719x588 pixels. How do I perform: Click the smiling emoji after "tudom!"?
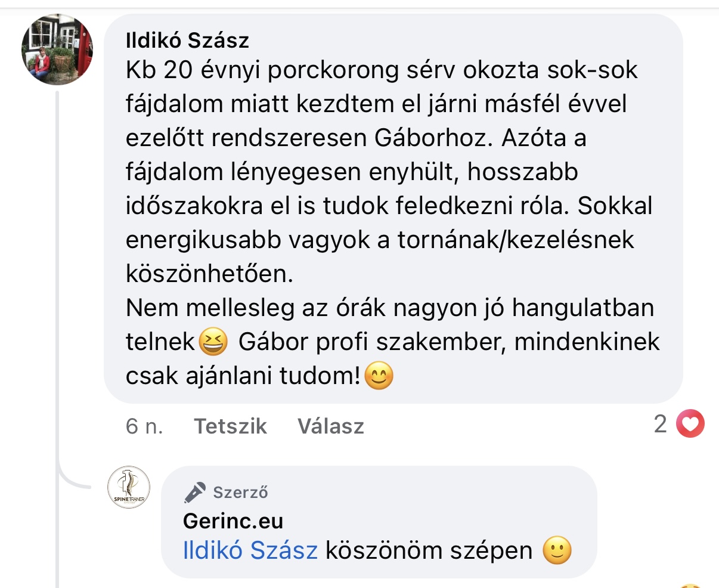pos(379,376)
